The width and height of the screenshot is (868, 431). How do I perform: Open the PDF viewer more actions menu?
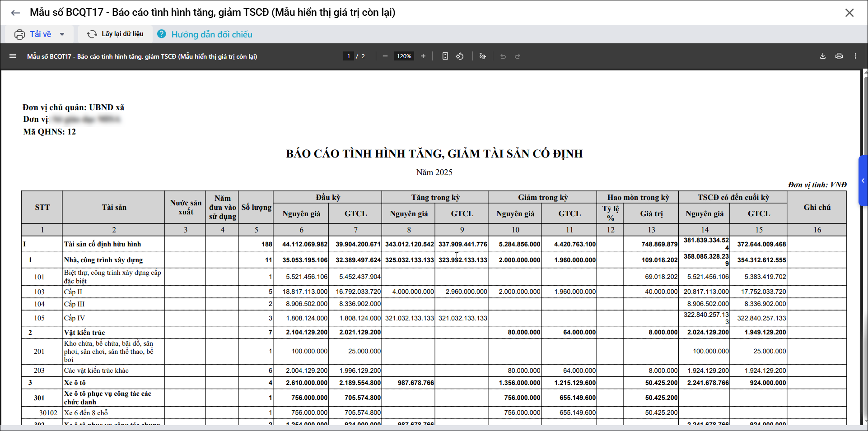[x=855, y=56]
